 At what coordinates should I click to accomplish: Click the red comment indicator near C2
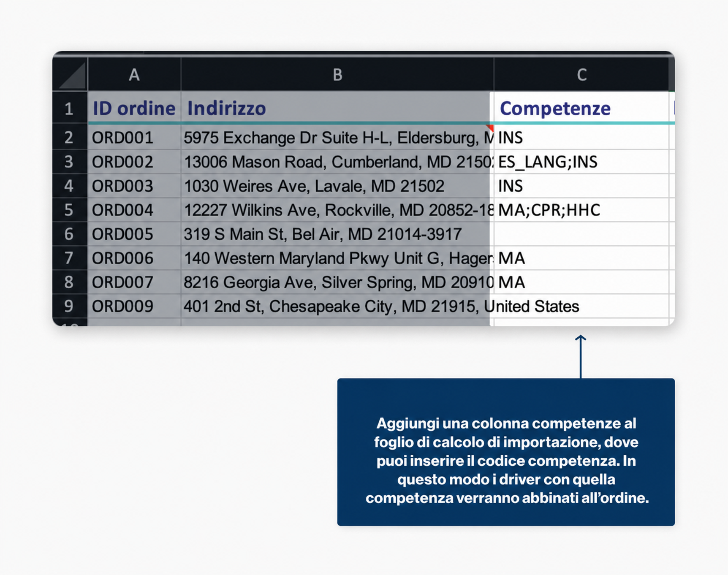[x=490, y=128]
